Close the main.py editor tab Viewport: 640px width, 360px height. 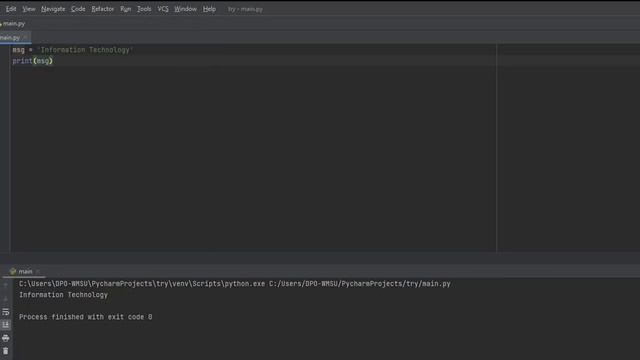point(26,38)
